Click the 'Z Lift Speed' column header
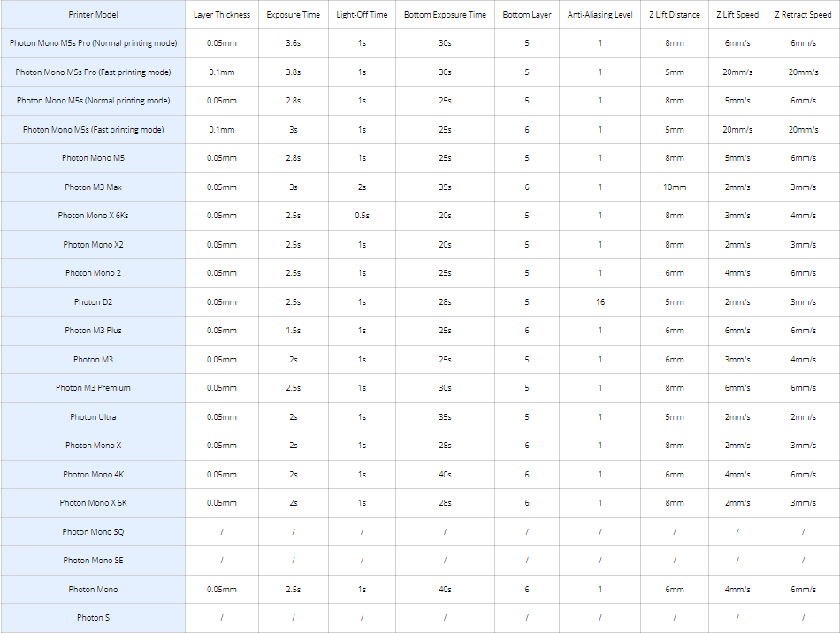Viewport: 840px width, 633px height. coord(737,14)
